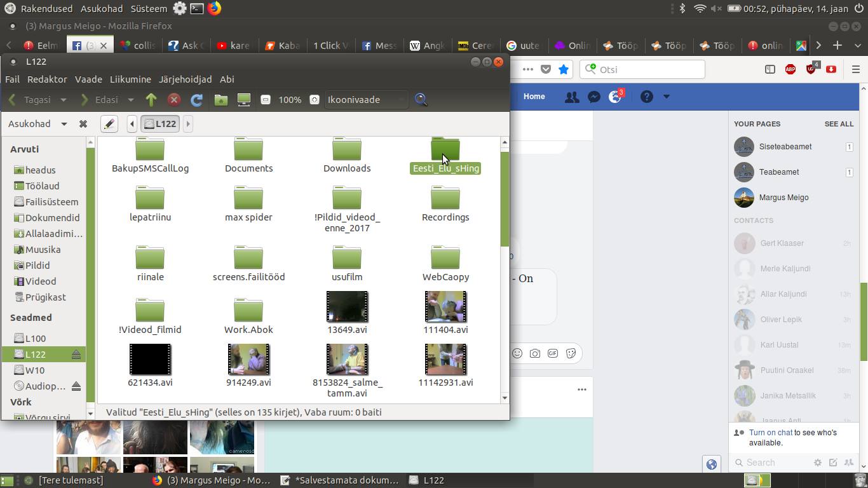Click the Adblock Plus extension icon
This screenshot has width=868, height=488.
790,69
